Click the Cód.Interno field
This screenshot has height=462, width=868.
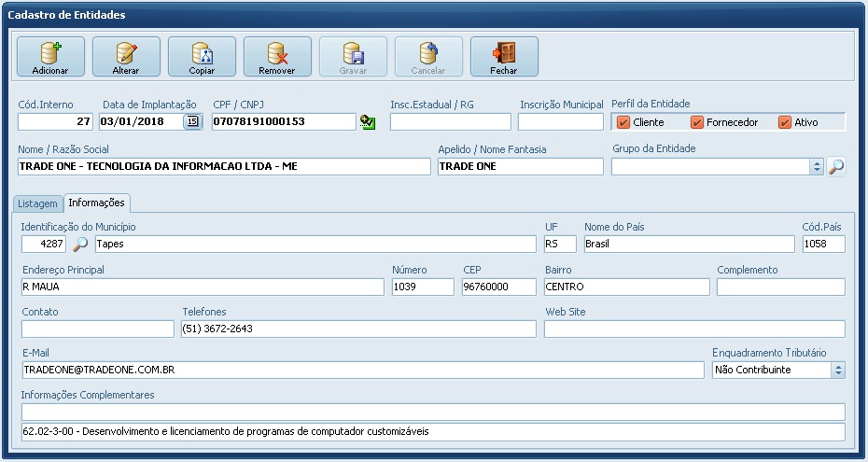point(55,121)
